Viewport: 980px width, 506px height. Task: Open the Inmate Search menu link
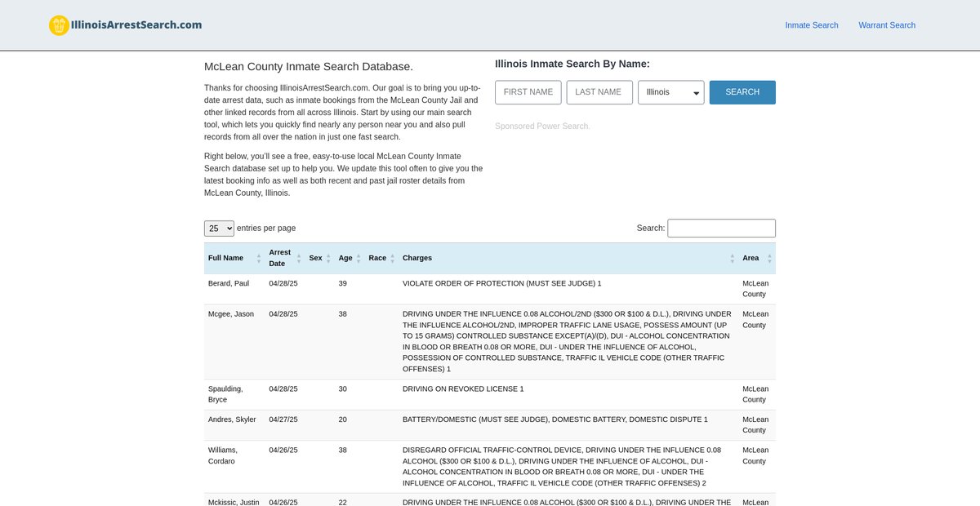point(811,25)
